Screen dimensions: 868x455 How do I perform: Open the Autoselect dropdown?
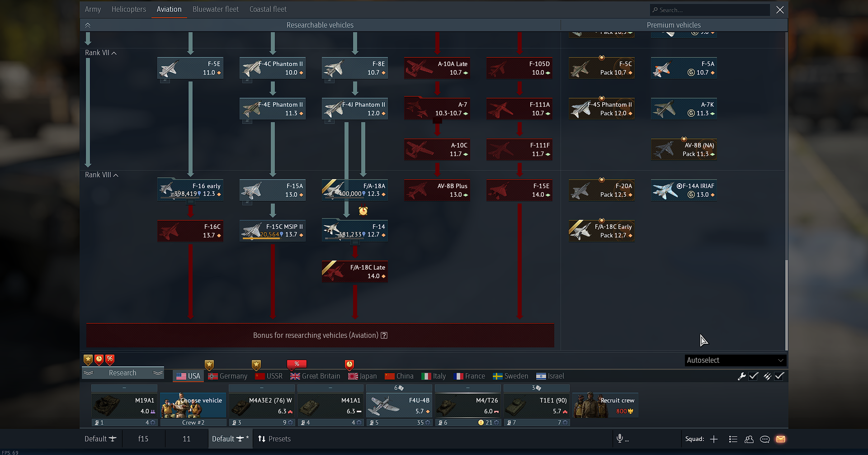tap(735, 360)
